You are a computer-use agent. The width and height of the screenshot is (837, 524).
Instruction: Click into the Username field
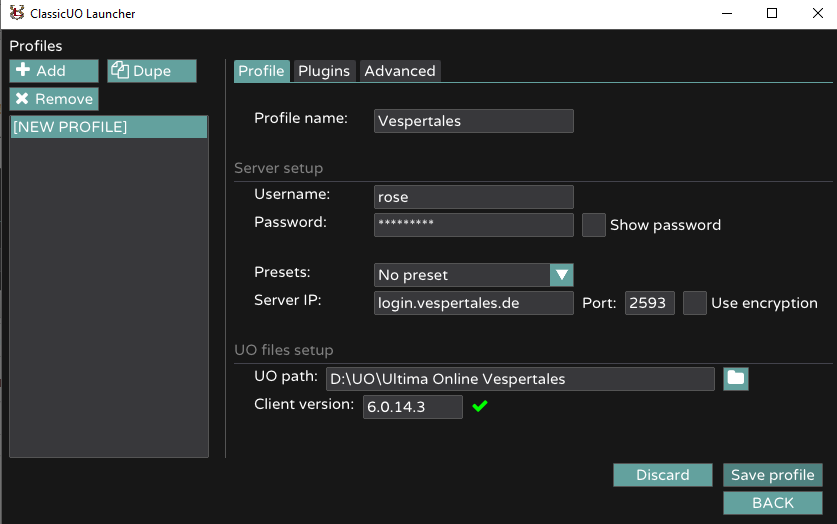click(473, 197)
